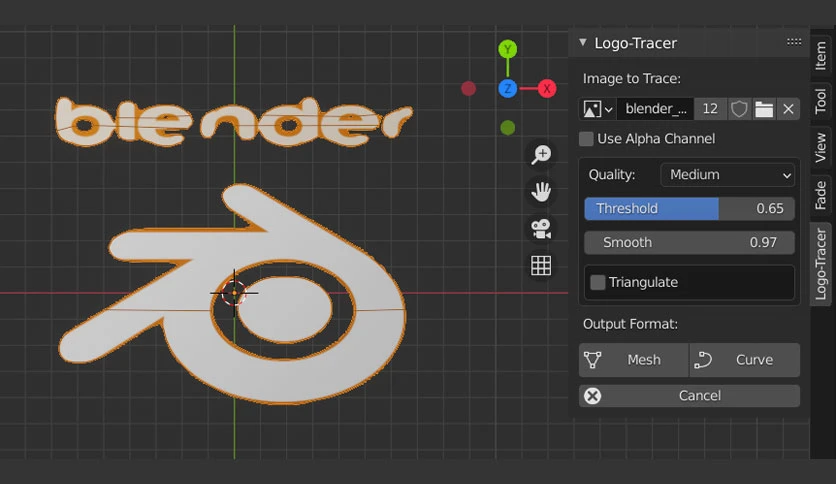Toggle camera view with camera icon
This screenshot has width=836, height=484.
point(541,229)
